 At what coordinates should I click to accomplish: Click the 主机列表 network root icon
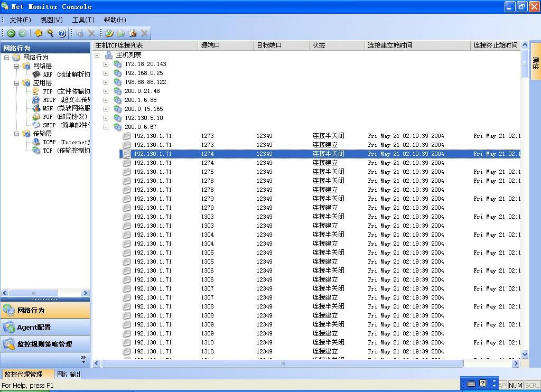109,55
